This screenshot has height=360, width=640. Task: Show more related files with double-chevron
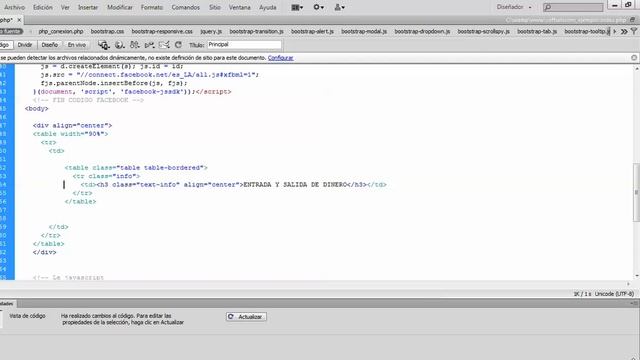coord(624,31)
